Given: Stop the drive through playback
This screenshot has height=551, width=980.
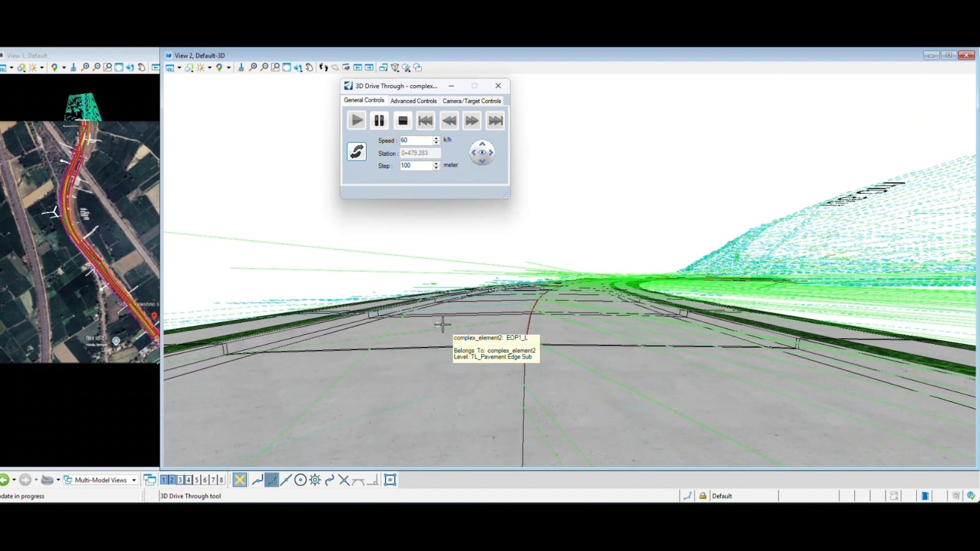Looking at the screenshot, I should [x=403, y=121].
